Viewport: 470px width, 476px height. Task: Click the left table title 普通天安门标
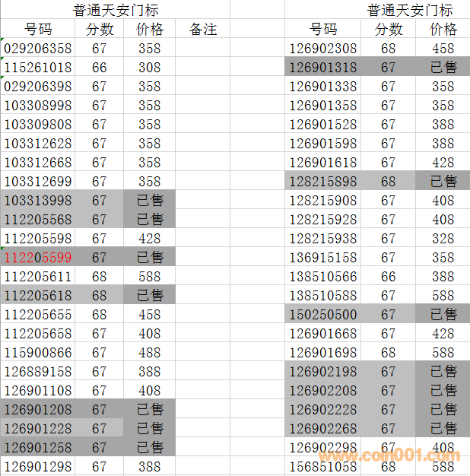(x=116, y=10)
